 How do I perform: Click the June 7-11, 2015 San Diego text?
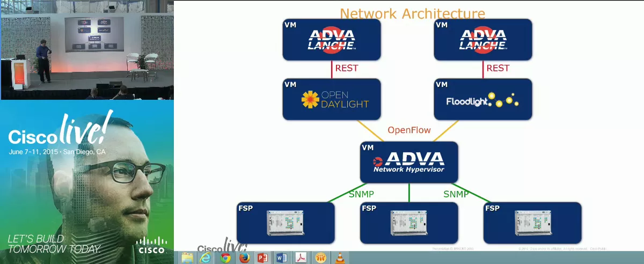[x=57, y=152]
